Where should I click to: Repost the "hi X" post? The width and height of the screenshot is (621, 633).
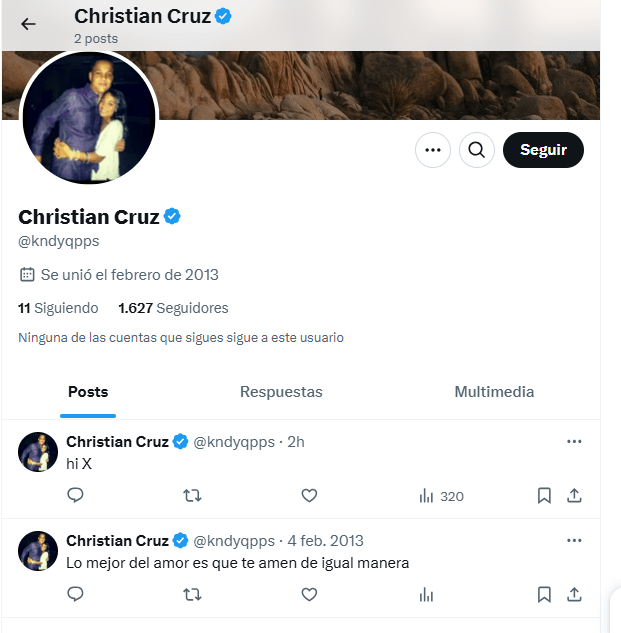point(192,495)
